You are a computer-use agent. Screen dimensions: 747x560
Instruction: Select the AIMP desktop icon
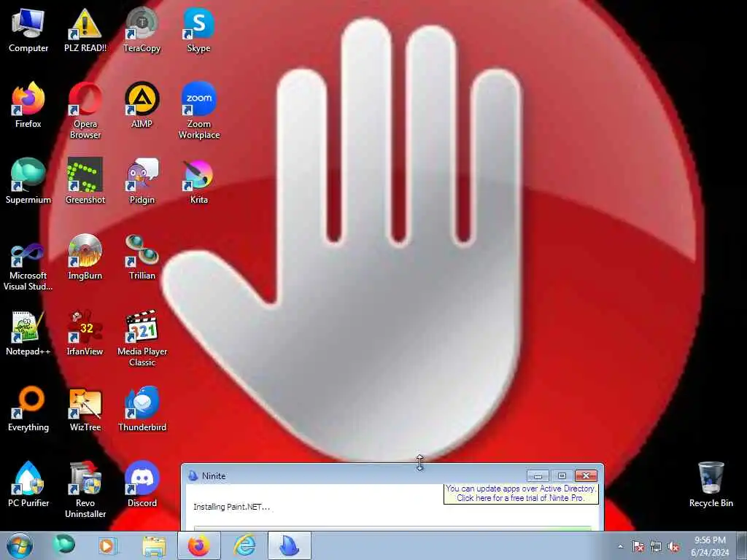pos(142,106)
